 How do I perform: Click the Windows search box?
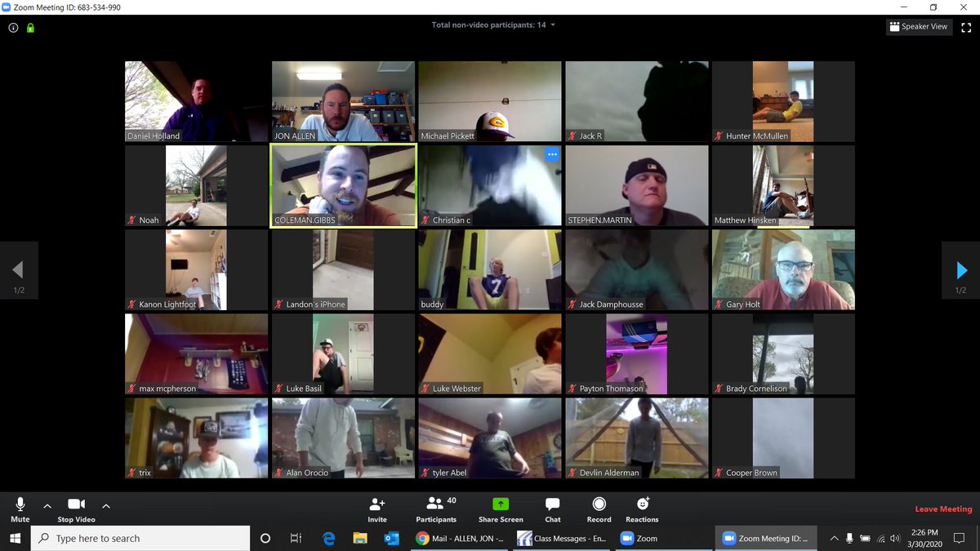click(x=141, y=538)
